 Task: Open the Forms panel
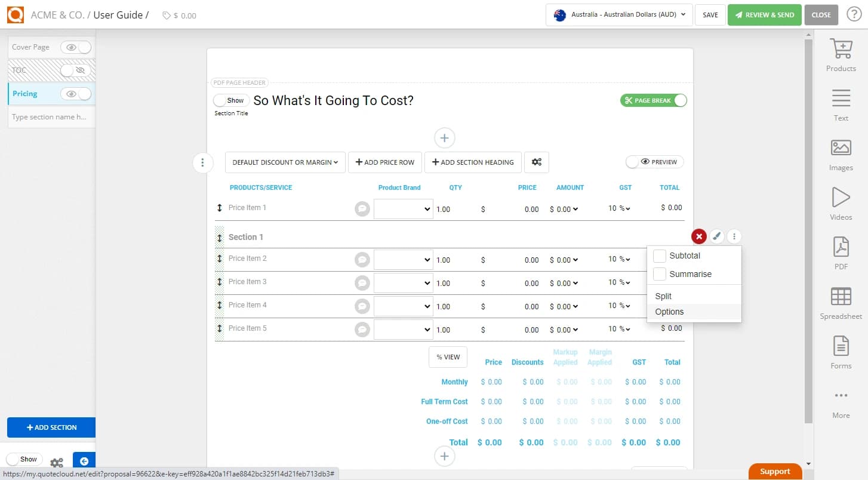(x=841, y=352)
